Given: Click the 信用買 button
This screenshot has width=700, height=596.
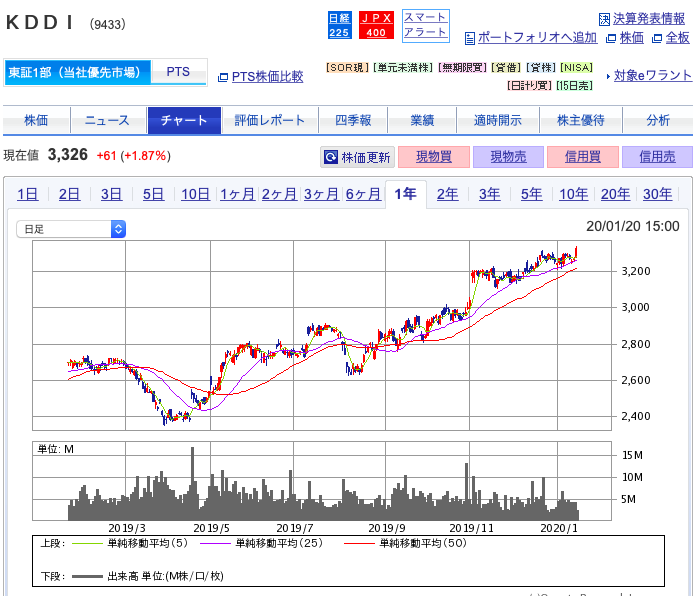Looking at the screenshot, I should [583, 157].
